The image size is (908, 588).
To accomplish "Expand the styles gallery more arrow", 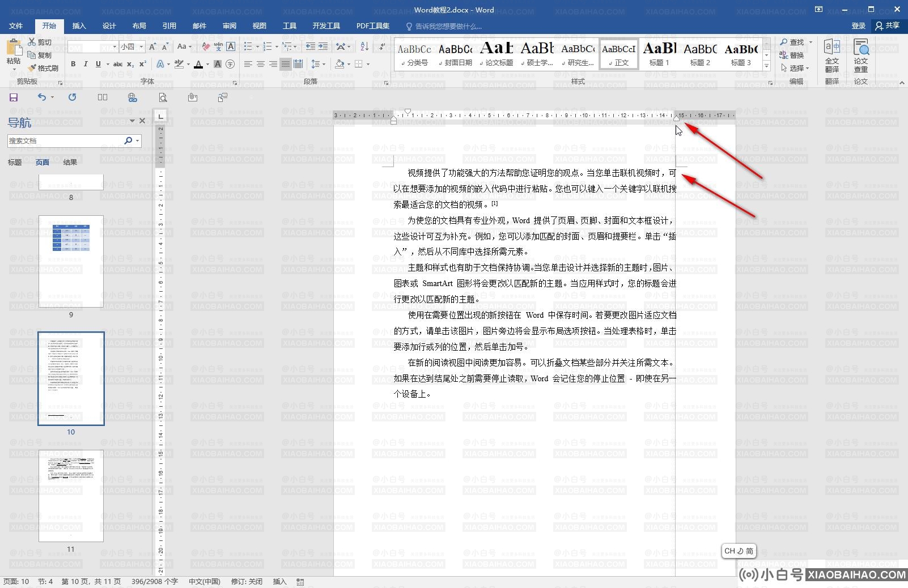I will (766, 66).
